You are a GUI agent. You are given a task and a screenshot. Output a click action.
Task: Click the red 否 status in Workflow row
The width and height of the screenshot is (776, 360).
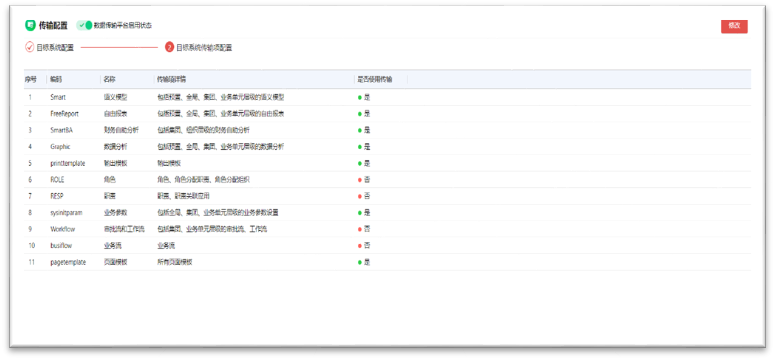click(364, 229)
